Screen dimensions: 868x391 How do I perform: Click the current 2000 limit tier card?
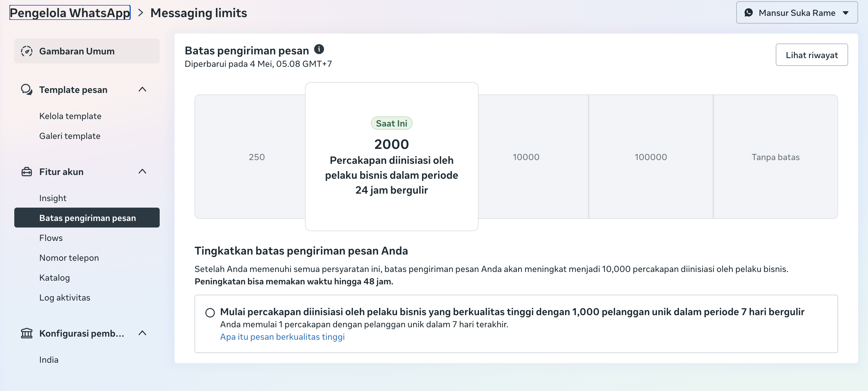point(391,157)
